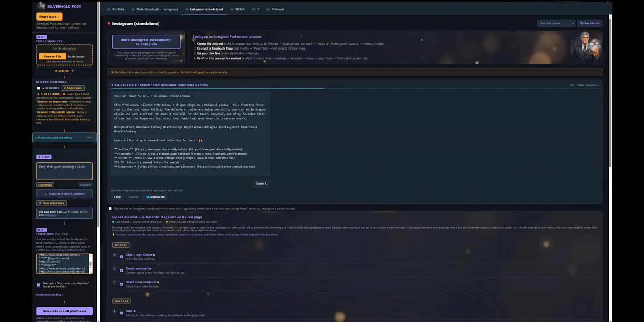Click the AI KEY badge
This screenshot has width=644, height=322.
pos(44,157)
